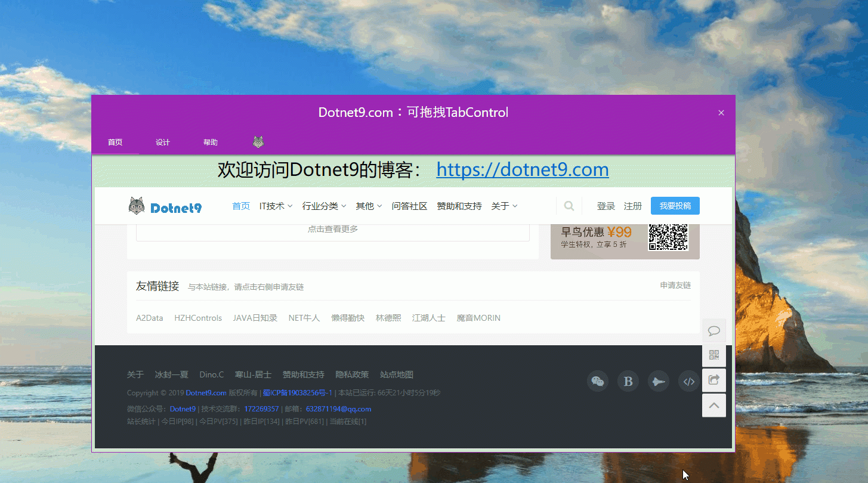
Task: Open the NET牛人 friend link
Action: [304, 318]
